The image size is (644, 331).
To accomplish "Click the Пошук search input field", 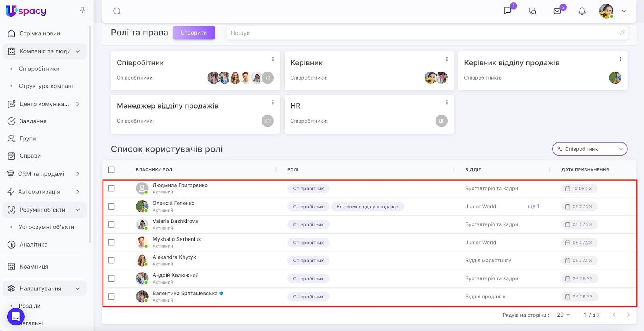I will [423, 33].
